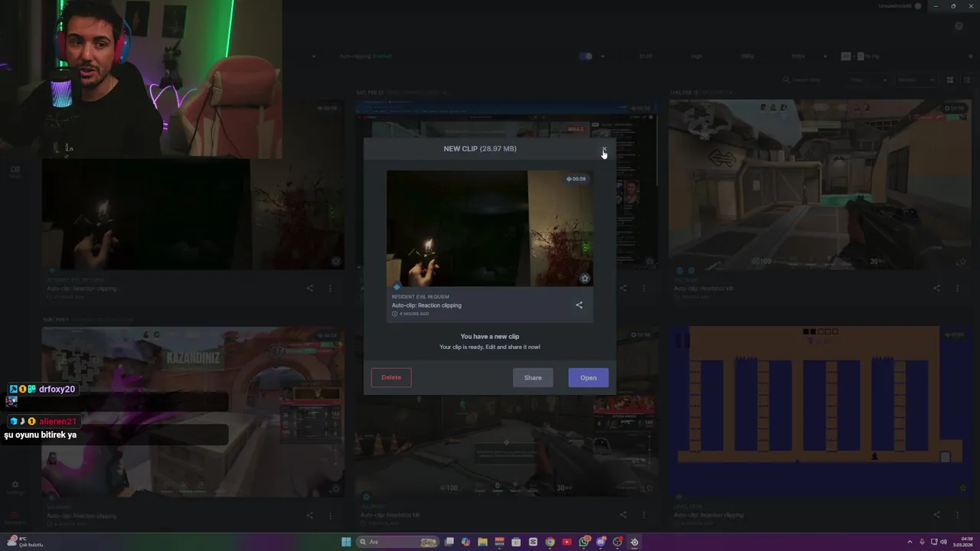Open File Explorer from the taskbar
The height and width of the screenshot is (551, 980).
pyautogui.click(x=482, y=542)
